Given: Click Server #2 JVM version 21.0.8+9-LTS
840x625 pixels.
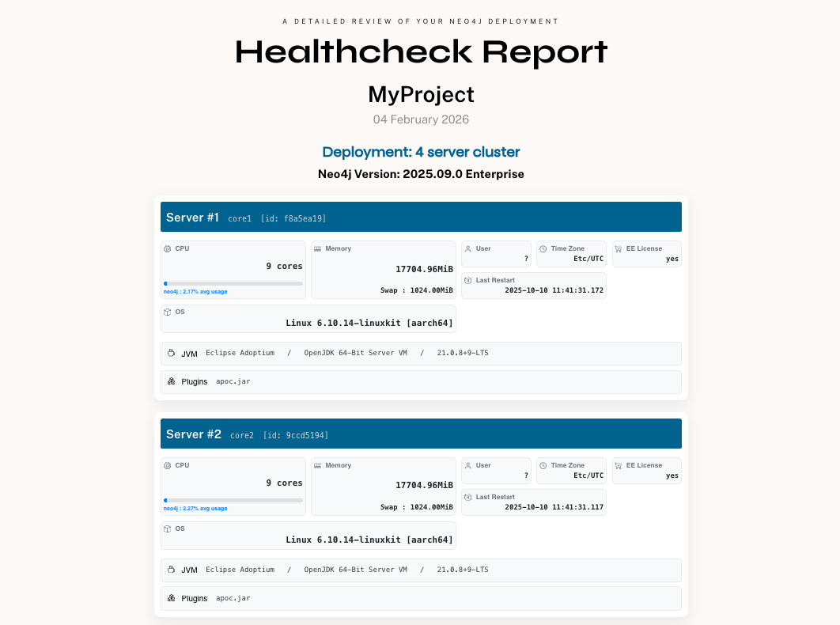Looking at the screenshot, I should pos(463,570).
